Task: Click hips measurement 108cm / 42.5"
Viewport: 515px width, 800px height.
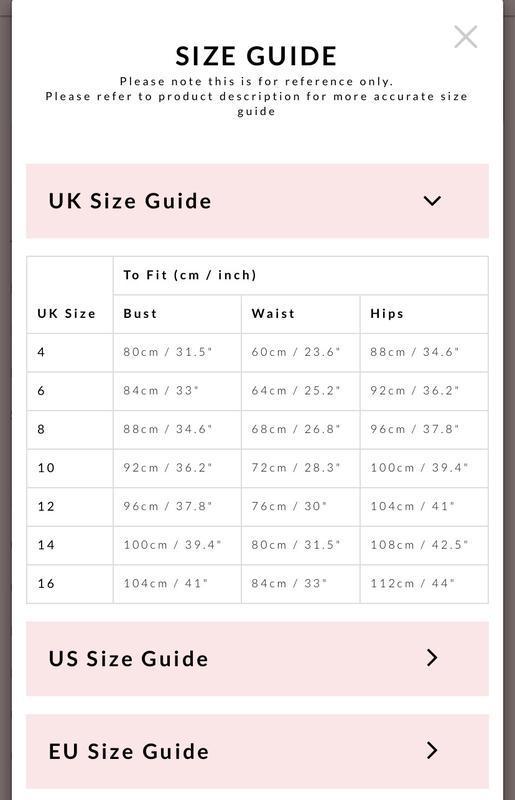Action: coord(419,545)
